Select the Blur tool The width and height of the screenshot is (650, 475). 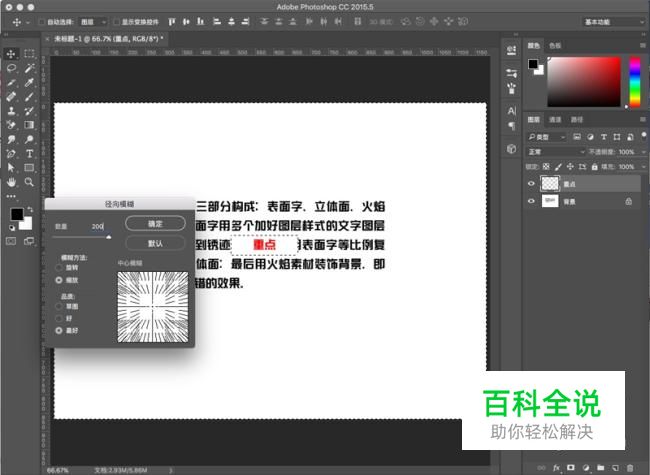point(11,139)
